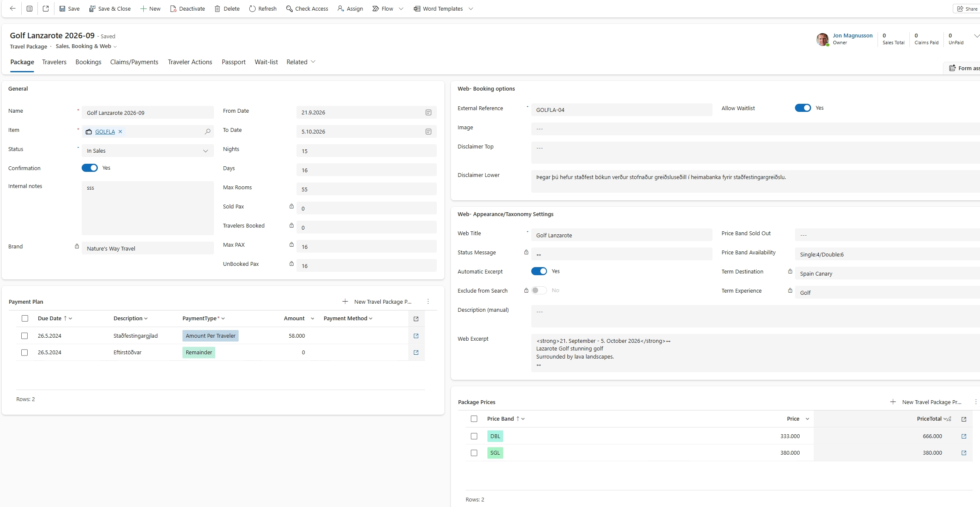
Task: Toggle Allow Waitlist switch
Action: (803, 108)
